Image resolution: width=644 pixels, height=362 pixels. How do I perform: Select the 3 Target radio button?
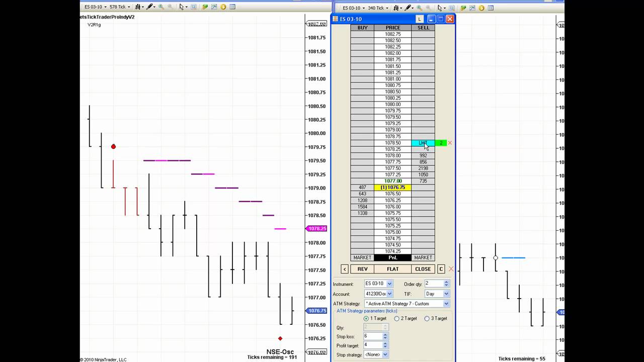(x=427, y=319)
